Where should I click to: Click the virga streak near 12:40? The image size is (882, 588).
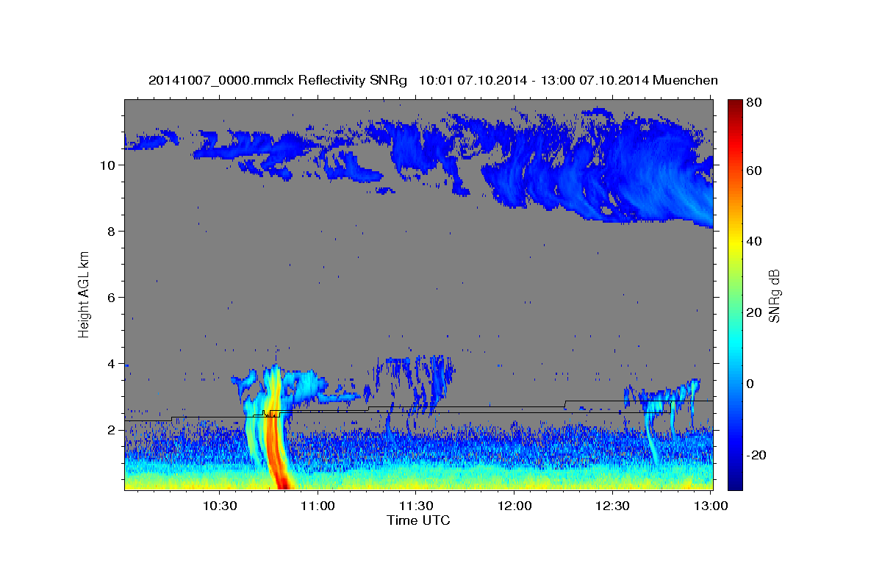[x=651, y=434]
